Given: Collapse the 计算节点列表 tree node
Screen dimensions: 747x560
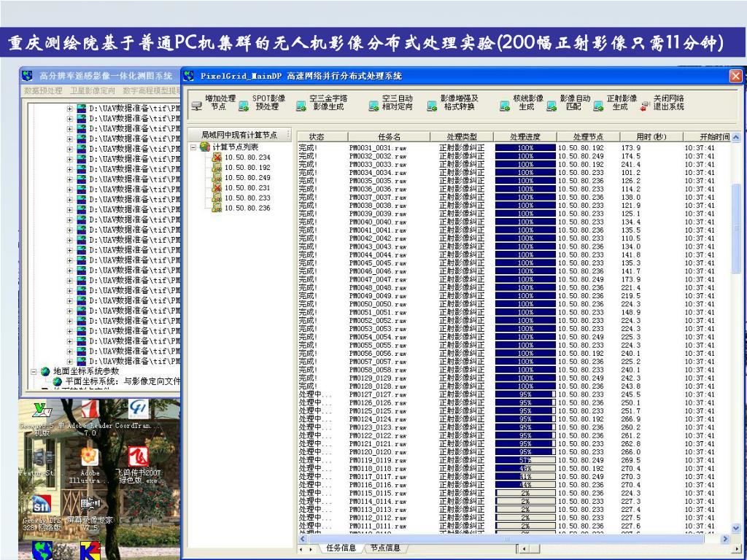Looking at the screenshot, I should pyautogui.click(x=193, y=147).
